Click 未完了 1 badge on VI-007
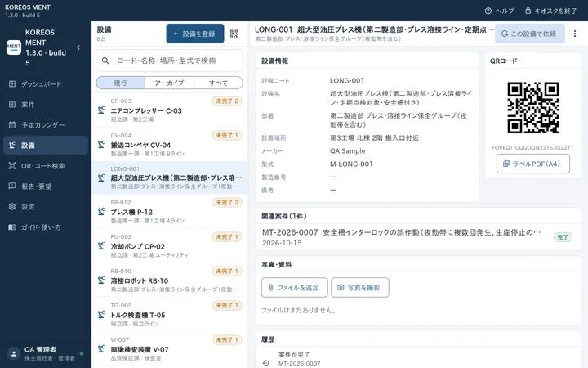 coord(227,340)
